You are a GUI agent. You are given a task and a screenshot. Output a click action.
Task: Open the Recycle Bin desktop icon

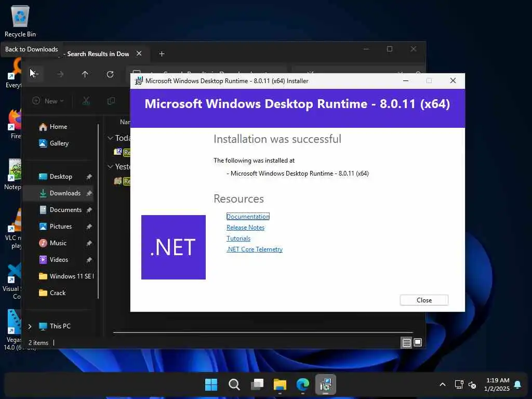click(x=20, y=21)
